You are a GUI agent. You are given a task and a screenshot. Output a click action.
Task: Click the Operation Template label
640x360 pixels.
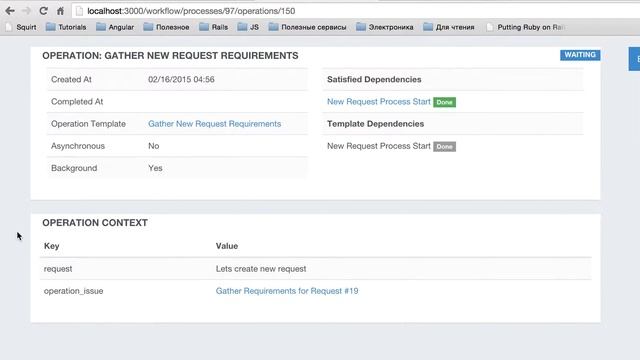point(88,124)
